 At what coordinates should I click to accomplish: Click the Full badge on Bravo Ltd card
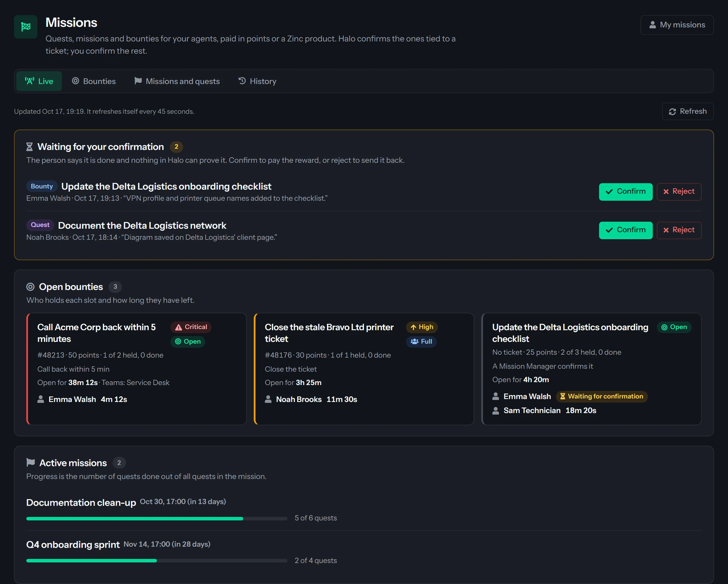(421, 342)
